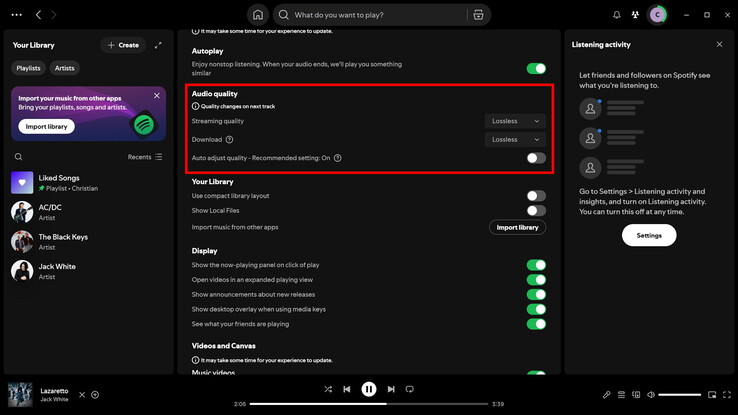Open Download quality Lossless dropdown
Image resolution: width=738 pixels, height=415 pixels.
[x=515, y=139]
